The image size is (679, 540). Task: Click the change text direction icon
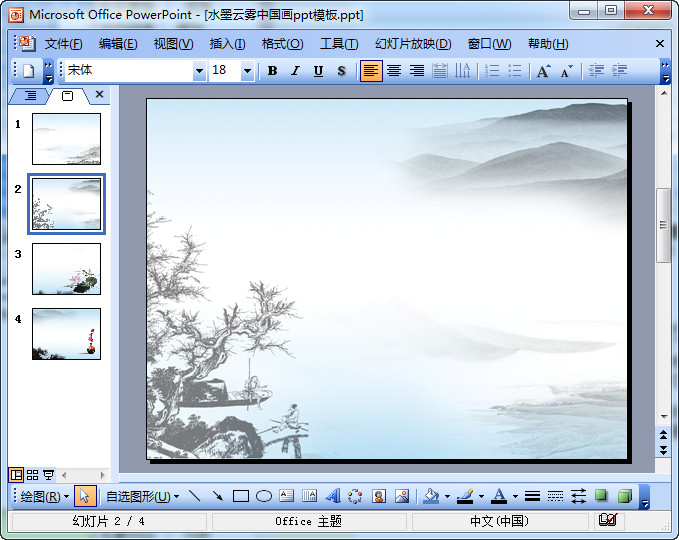coord(462,71)
